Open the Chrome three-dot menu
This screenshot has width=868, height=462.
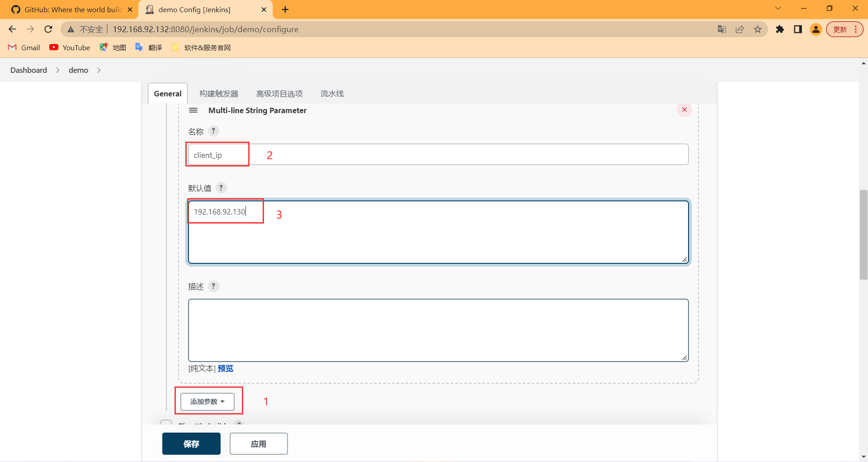pyautogui.click(x=856, y=29)
